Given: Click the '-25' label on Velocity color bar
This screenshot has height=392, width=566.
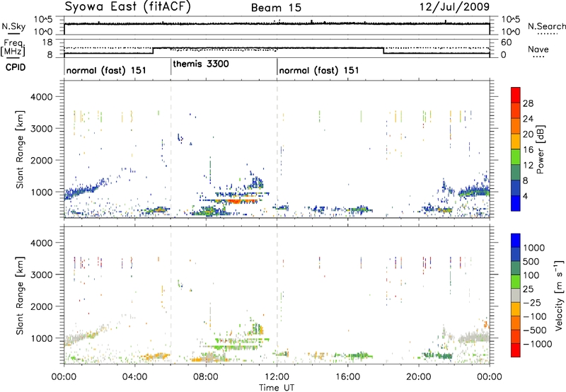Looking at the screenshot, I should coord(532,303).
